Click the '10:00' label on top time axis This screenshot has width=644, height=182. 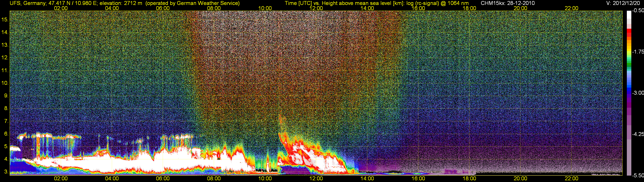coord(265,8)
